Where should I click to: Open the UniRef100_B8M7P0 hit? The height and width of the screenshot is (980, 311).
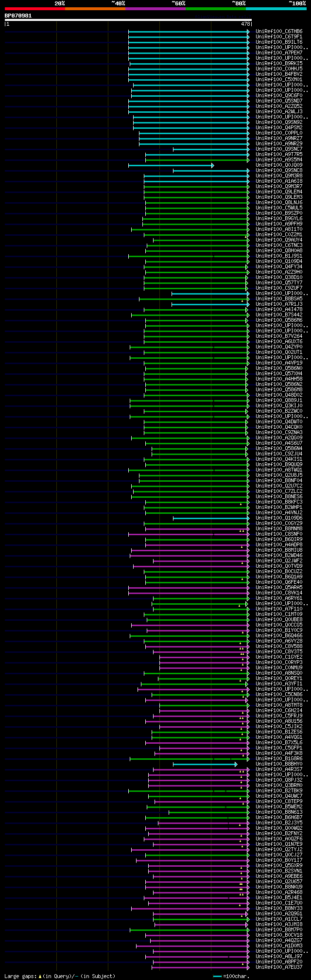[x=279, y=929]
